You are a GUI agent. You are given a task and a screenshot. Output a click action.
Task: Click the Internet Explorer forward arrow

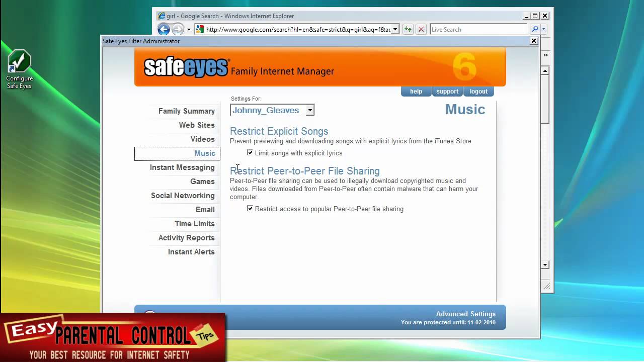(178, 29)
